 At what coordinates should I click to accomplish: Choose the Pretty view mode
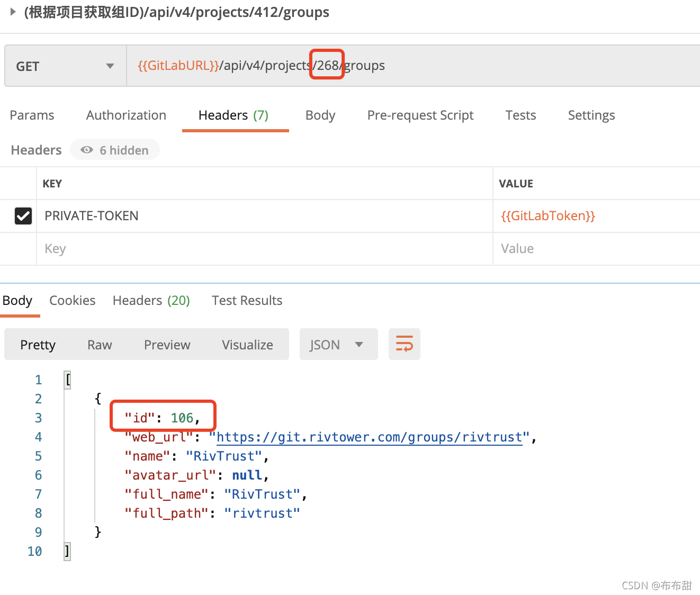point(38,345)
